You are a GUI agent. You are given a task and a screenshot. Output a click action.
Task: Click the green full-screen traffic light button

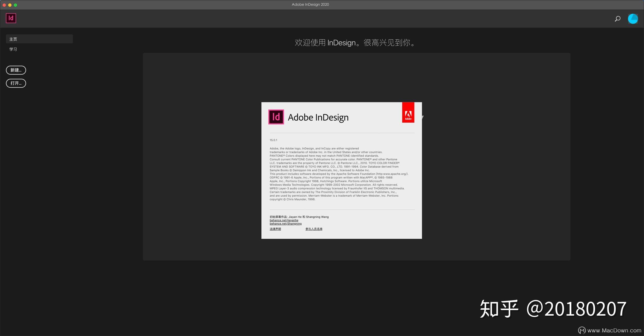click(x=16, y=5)
